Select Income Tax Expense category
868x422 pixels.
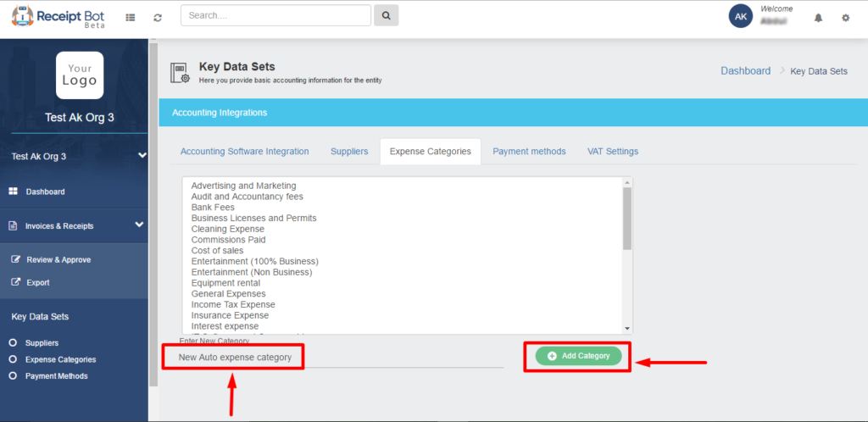coord(233,304)
